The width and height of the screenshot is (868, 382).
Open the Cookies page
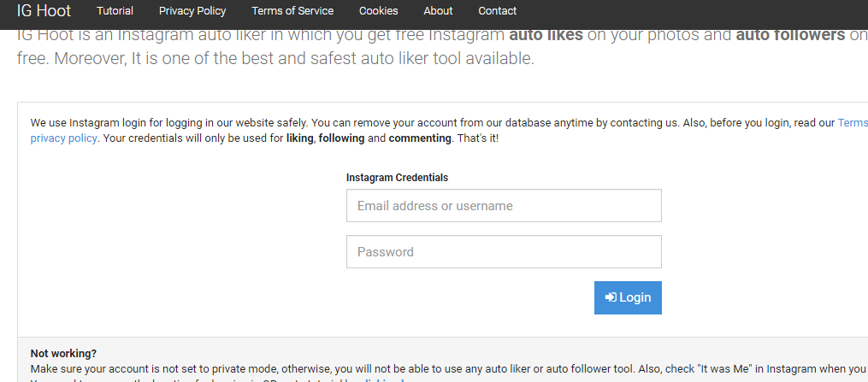pos(378,11)
